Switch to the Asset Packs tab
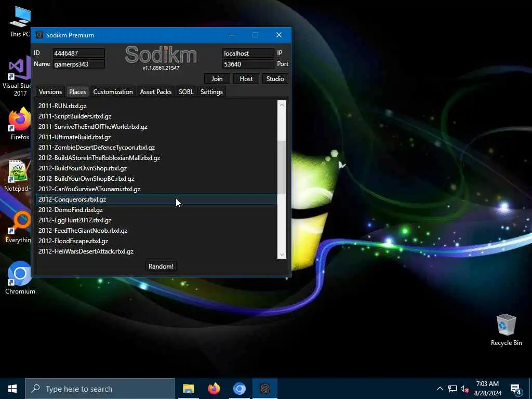The width and height of the screenshot is (532, 399). click(x=156, y=91)
